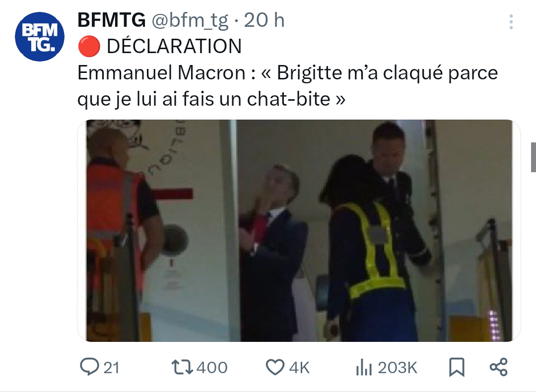
Task: Bookmark this tweet
Action: [x=457, y=367]
